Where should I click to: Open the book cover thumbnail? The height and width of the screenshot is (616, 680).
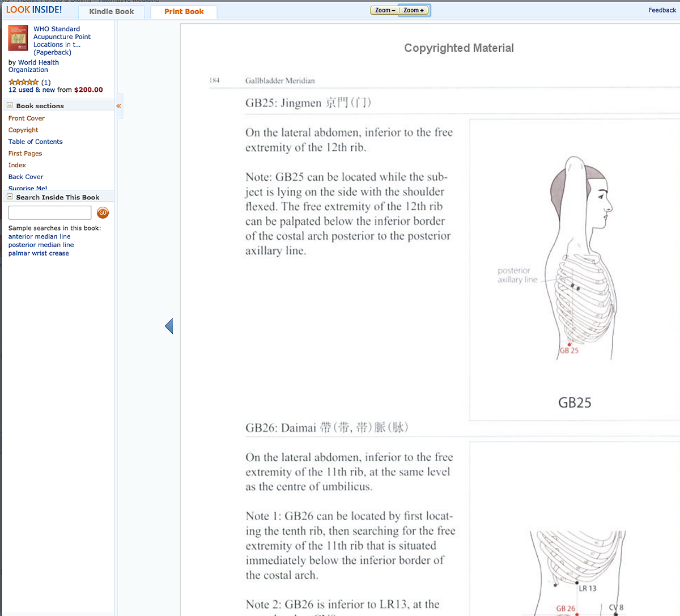(18, 37)
